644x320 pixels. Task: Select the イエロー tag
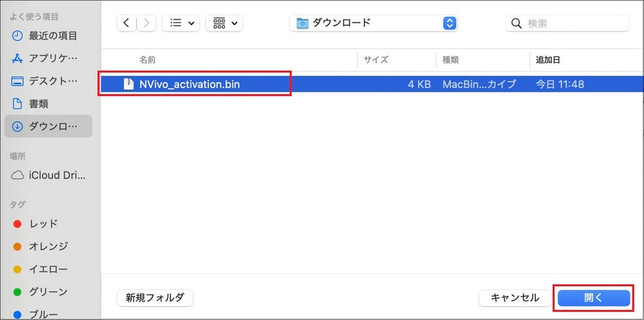click(x=48, y=270)
